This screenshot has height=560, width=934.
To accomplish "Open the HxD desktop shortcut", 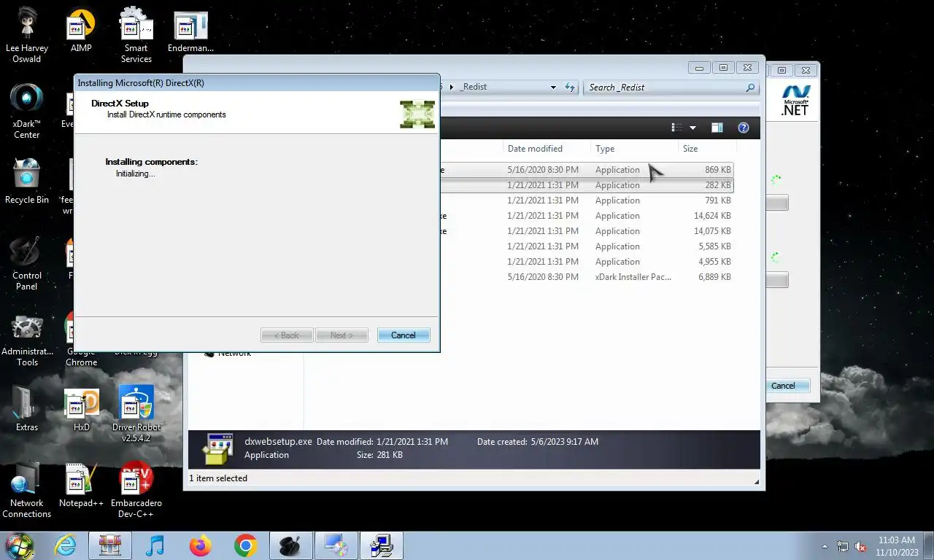I will click(x=81, y=411).
